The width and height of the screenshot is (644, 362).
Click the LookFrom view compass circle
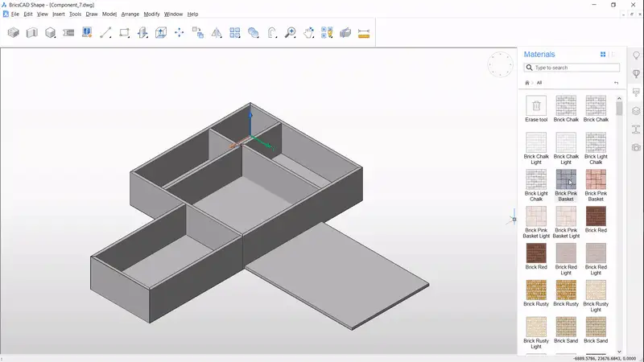coord(500,64)
